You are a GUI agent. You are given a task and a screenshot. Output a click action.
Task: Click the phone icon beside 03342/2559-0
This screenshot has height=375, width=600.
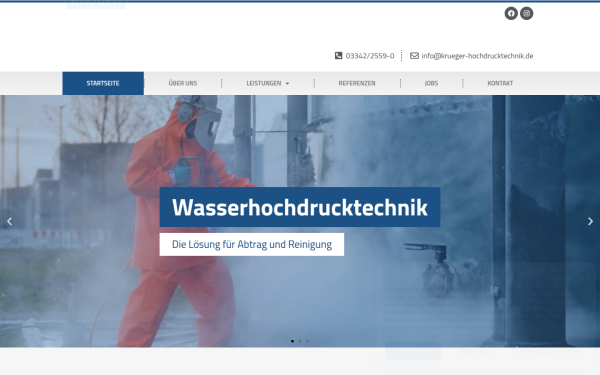coord(338,55)
